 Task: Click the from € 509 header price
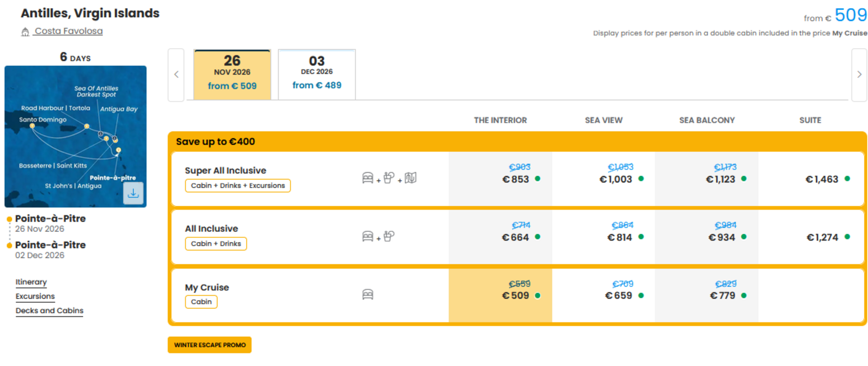point(835,16)
